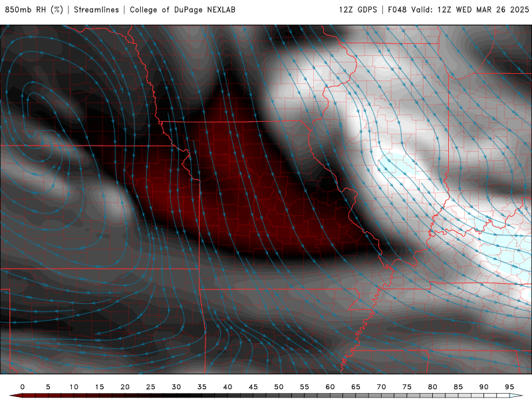The width and height of the screenshot is (532, 399).
Task: Click the colorbar label '30'
Action: [x=176, y=387]
